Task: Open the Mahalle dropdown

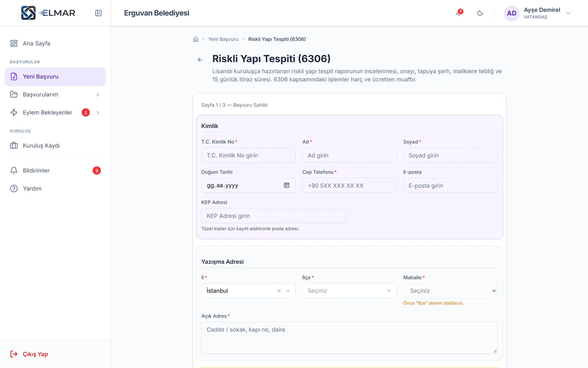Action: pyautogui.click(x=450, y=291)
